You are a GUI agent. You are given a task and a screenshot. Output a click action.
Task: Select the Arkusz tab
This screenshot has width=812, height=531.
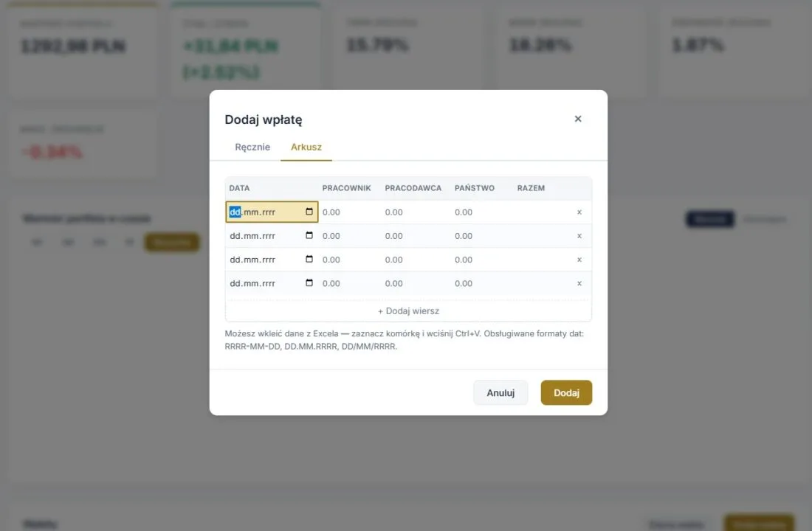pyautogui.click(x=306, y=147)
